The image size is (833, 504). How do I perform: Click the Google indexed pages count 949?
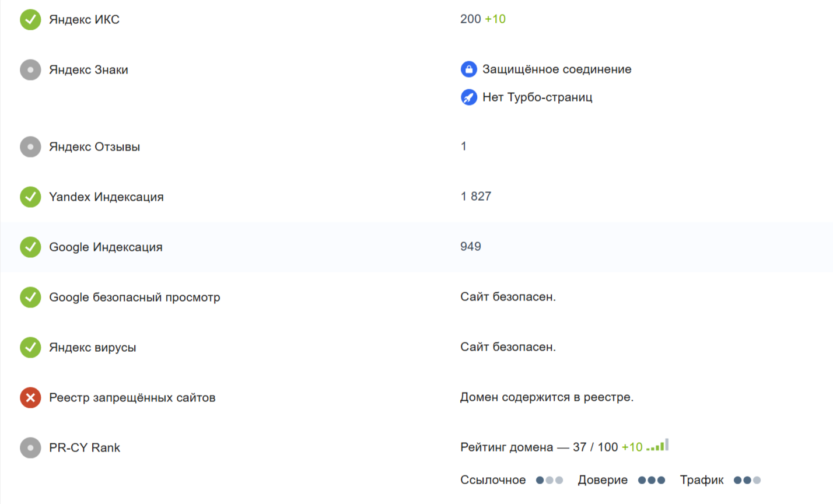(470, 247)
